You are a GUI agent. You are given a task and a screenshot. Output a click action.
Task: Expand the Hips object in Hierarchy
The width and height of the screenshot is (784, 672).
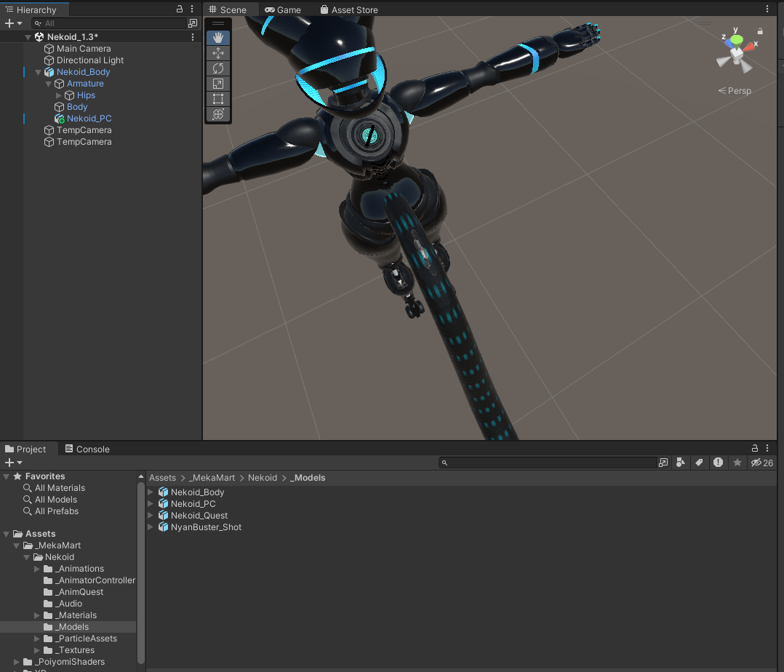[x=59, y=95]
